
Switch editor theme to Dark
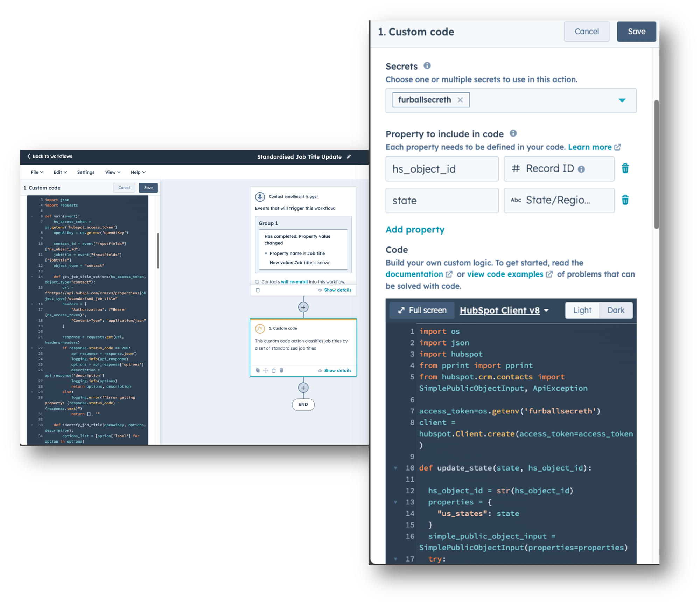pos(616,310)
